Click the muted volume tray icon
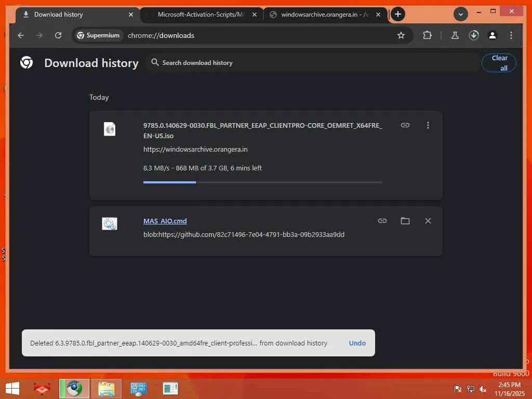Screen dimensions: 532x399 pos(483,389)
